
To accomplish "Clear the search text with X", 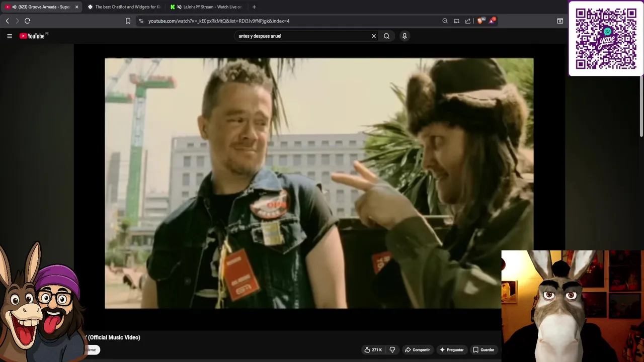I will coord(374,36).
